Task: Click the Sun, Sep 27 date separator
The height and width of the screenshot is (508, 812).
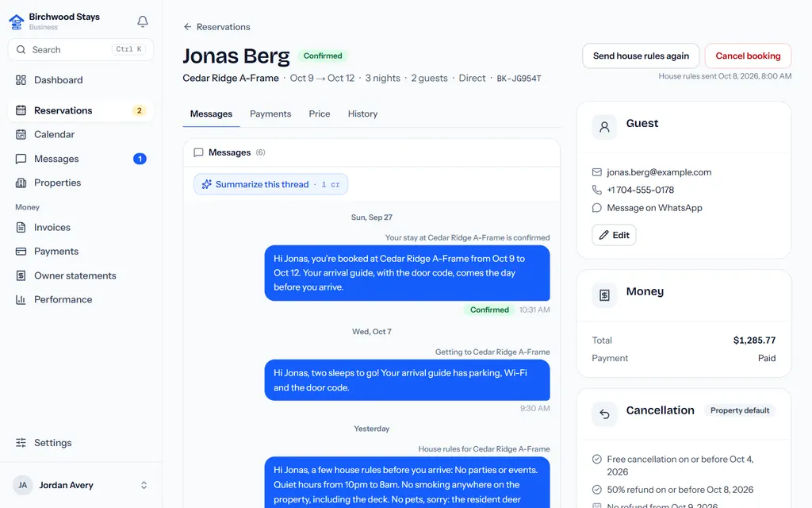Action: (x=371, y=217)
